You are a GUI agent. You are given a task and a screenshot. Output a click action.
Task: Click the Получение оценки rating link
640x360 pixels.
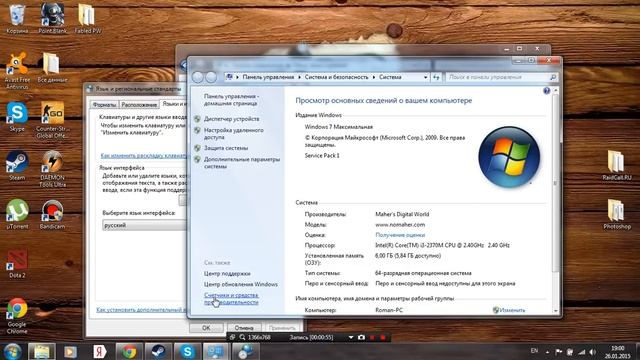point(400,235)
